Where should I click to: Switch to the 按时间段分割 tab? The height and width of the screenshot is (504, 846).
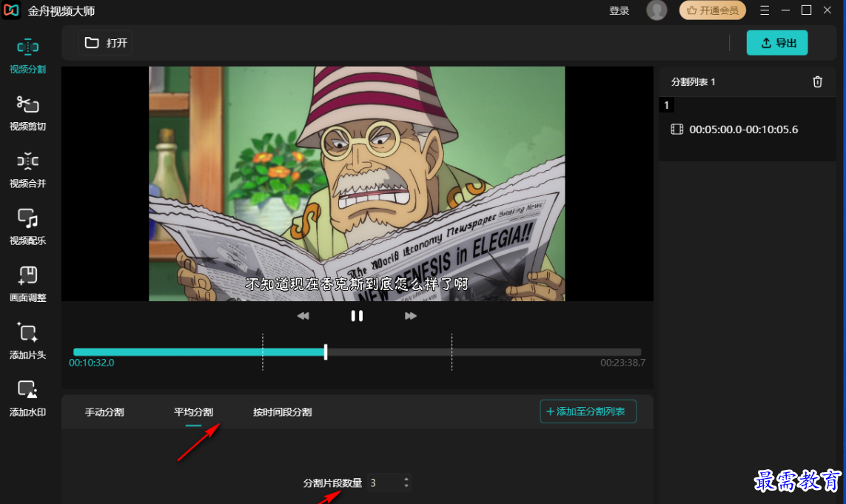point(282,412)
